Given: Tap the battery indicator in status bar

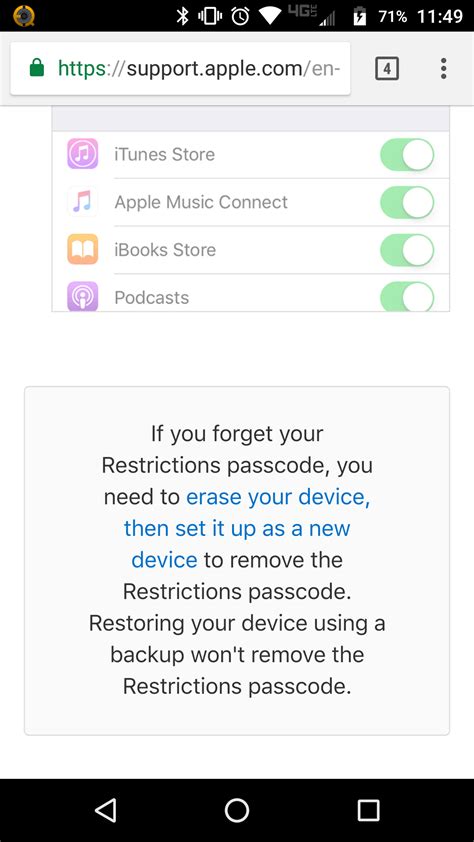Looking at the screenshot, I should coord(360,17).
